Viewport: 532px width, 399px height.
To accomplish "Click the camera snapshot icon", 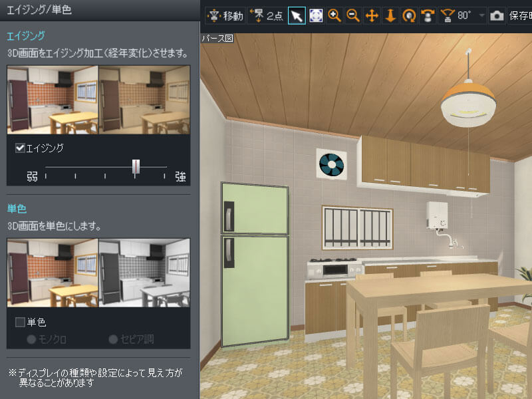I will [496, 15].
